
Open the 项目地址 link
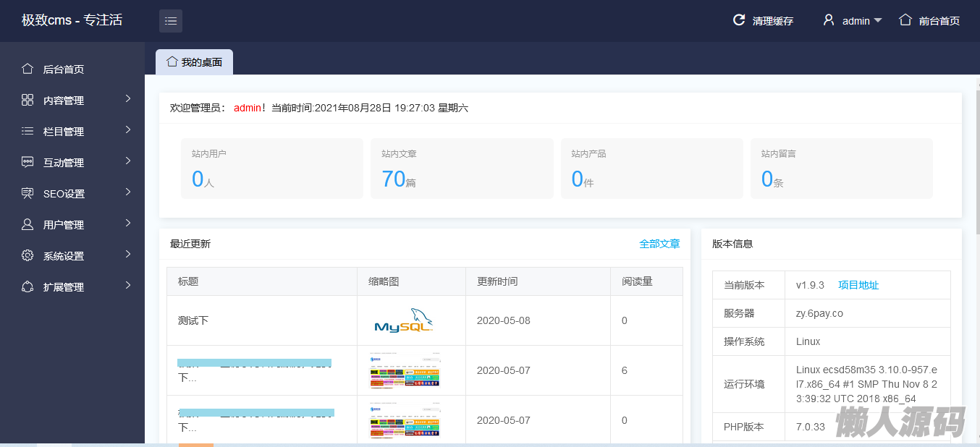858,285
